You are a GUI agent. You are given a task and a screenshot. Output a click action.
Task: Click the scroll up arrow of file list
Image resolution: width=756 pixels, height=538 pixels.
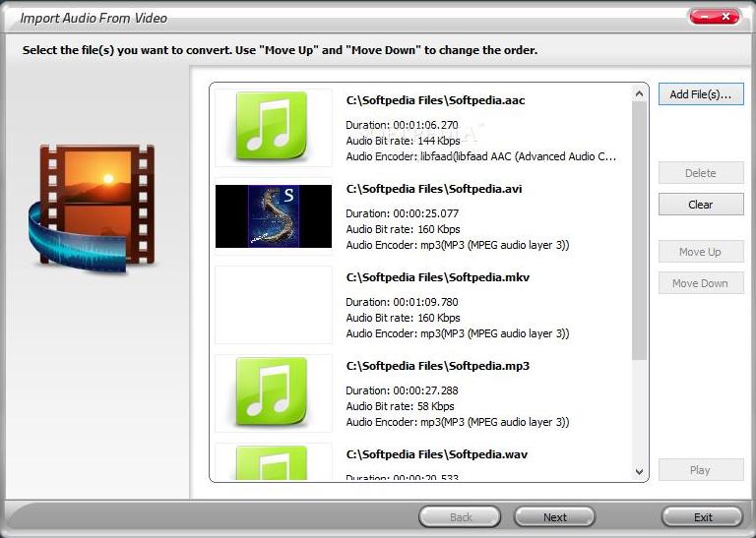pos(639,93)
